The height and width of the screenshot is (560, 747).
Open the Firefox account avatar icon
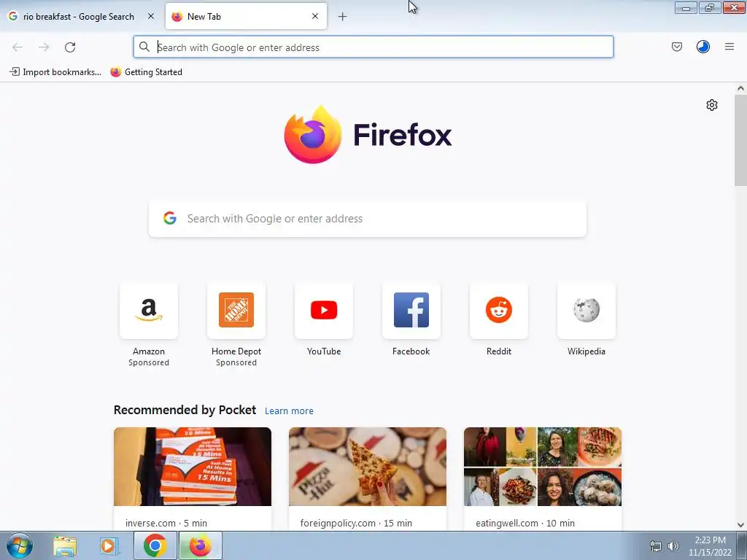[703, 47]
